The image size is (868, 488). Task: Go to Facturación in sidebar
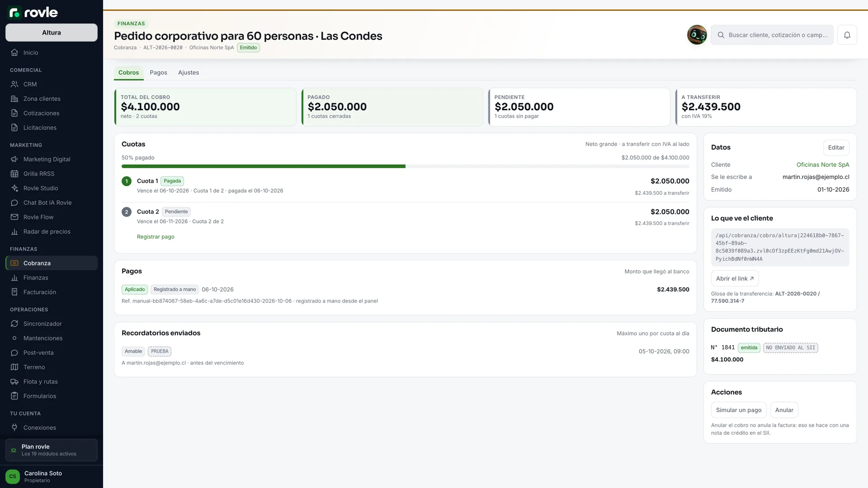tap(52, 292)
